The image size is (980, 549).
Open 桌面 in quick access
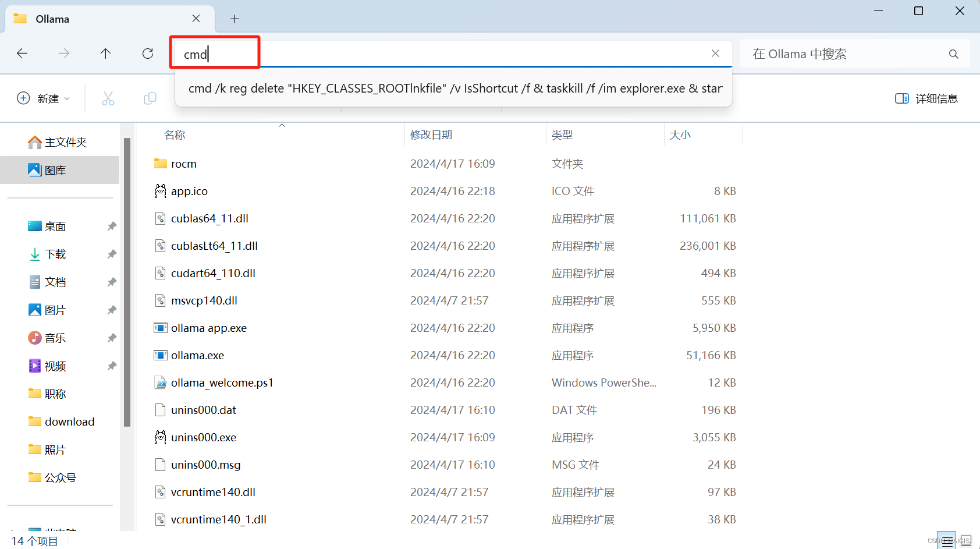click(55, 226)
